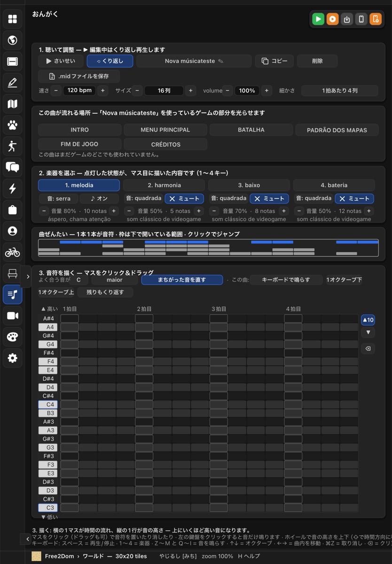Increase tempo with the plus next to 120 bpm
Image resolution: width=392 pixels, height=564 pixels.
102,91
